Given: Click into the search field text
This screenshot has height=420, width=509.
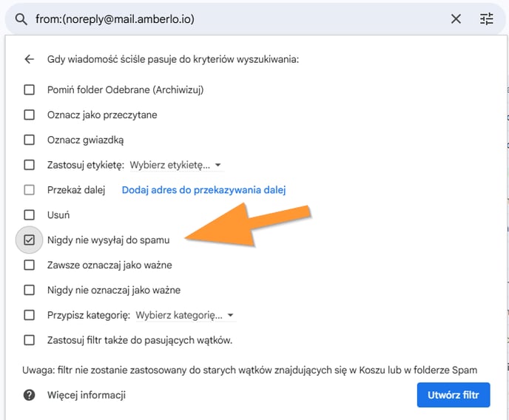Looking at the screenshot, I should [x=115, y=19].
